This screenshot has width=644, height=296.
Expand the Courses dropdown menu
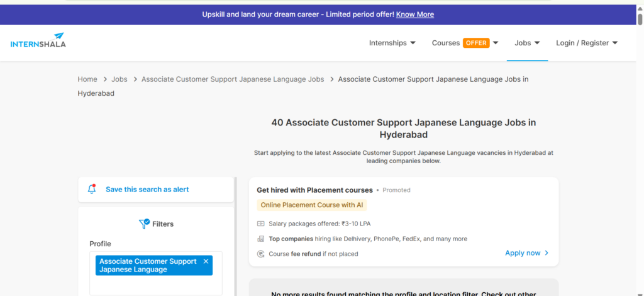465,43
